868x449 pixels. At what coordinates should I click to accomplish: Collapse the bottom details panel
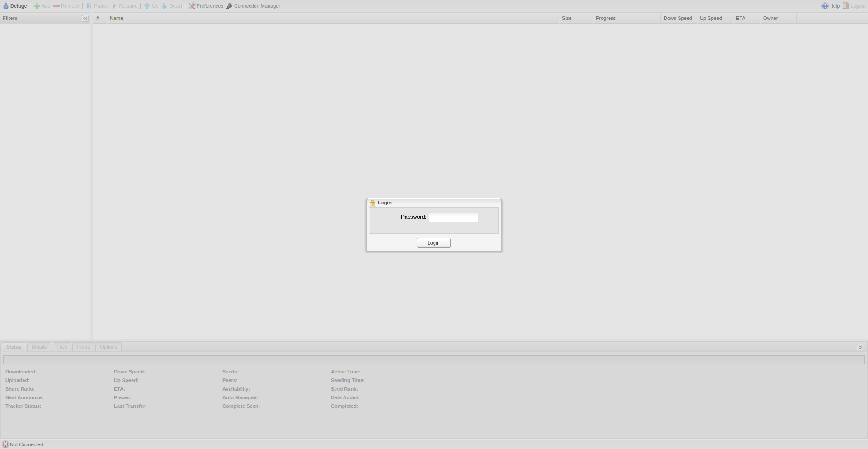tap(860, 347)
